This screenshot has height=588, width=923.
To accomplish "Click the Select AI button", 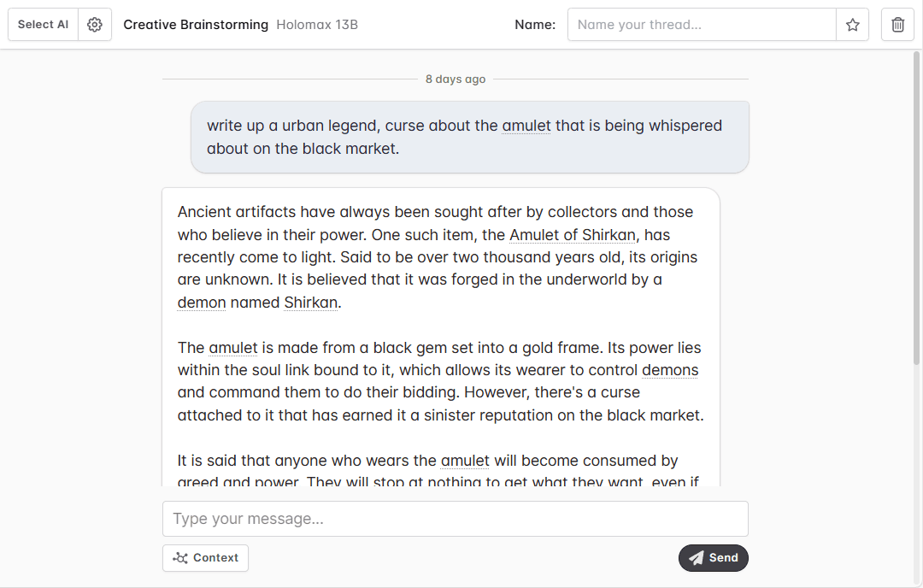I will pos(43,25).
